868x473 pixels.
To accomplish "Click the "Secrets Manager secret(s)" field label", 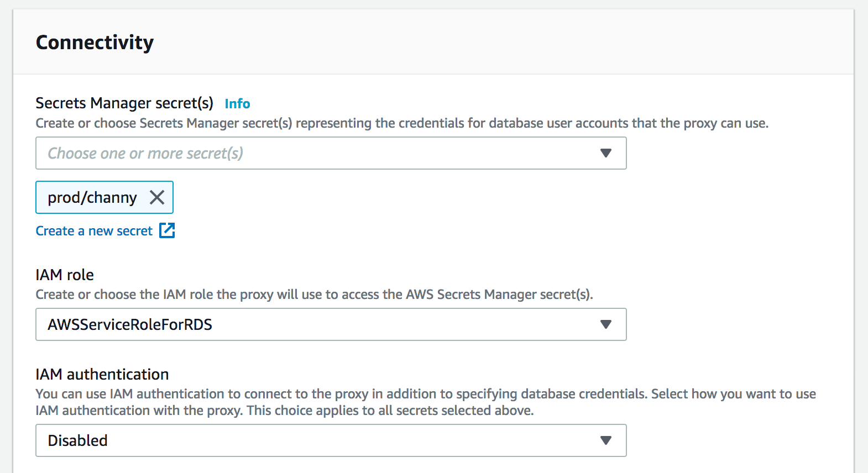I will [x=124, y=103].
